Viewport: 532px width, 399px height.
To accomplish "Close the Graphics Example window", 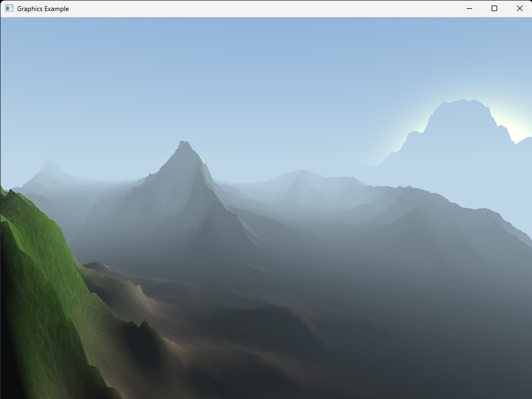I will [x=519, y=8].
